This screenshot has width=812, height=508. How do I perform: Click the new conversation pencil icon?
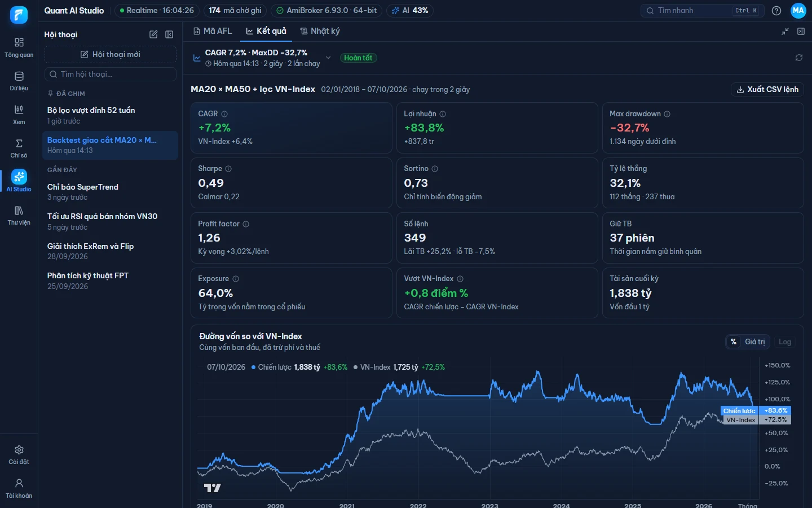coord(153,34)
